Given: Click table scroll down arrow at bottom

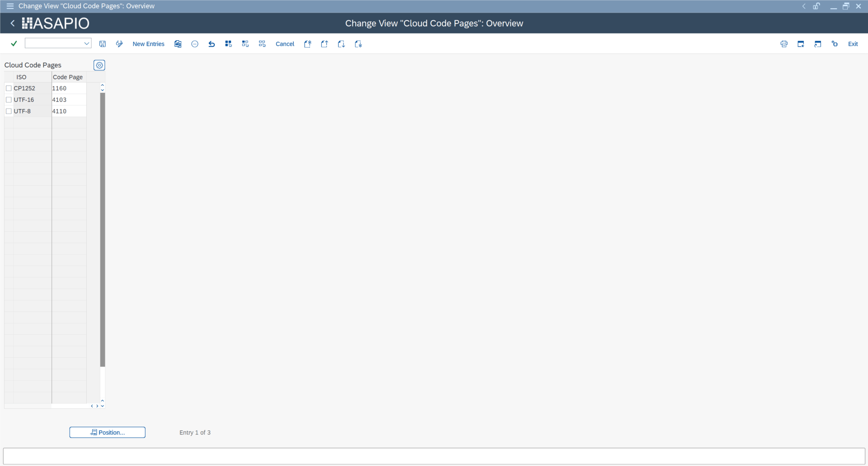Looking at the screenshot, I should pyautogui.click(x=103, y=406).
